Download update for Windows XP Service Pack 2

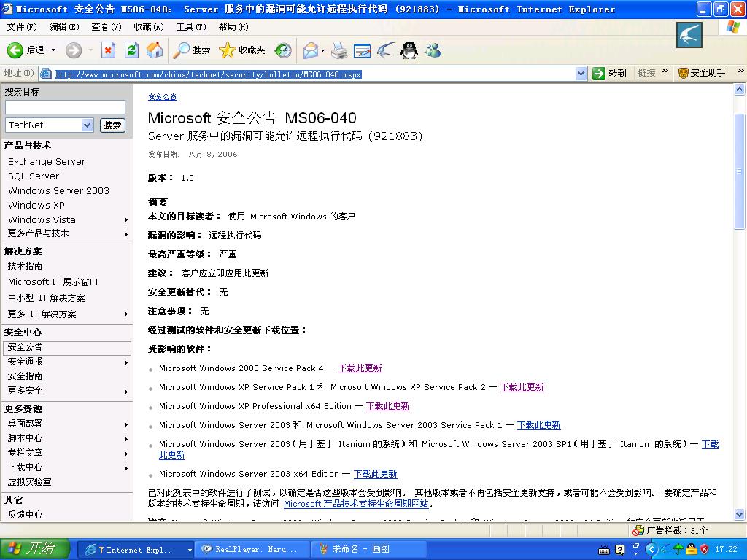(522, 387)
